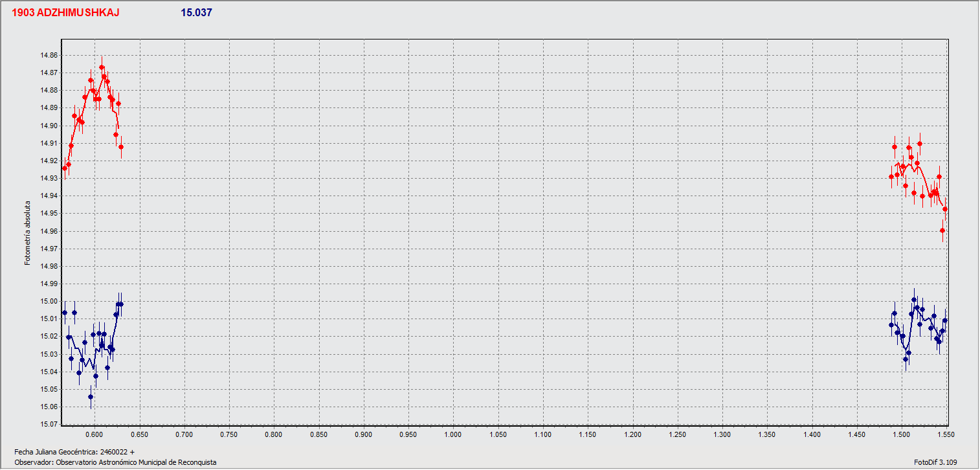Click the x-axis label "0.600"
This screenshot has height=470, width=980.
(95, 434)
